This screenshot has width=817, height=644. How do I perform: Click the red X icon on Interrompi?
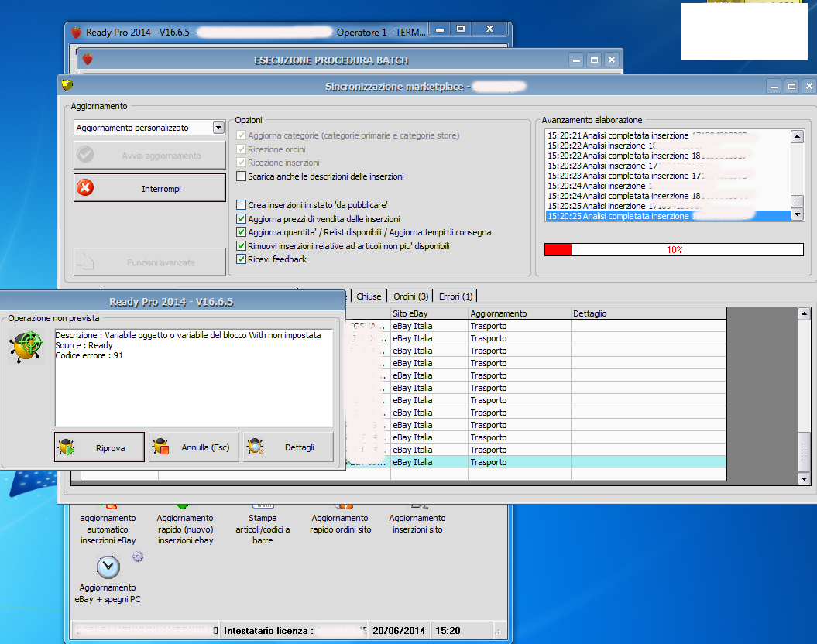86,188
